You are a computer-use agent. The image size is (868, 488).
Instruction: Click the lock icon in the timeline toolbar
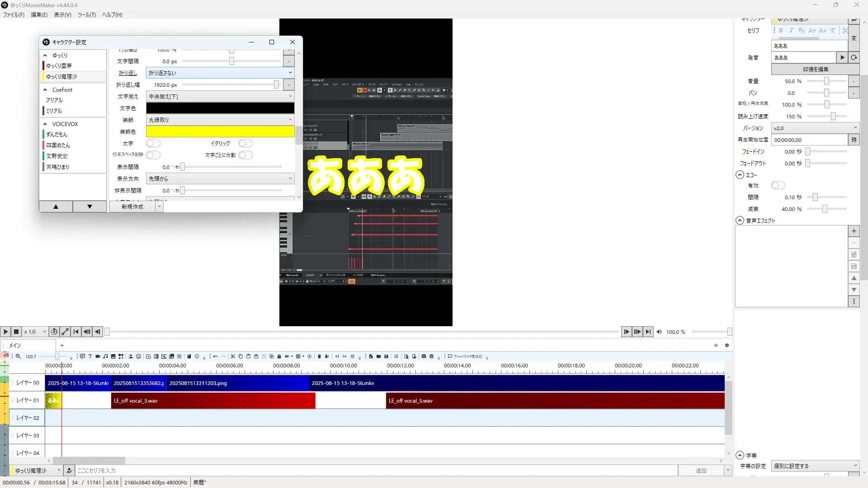click(x=279, y=357)
